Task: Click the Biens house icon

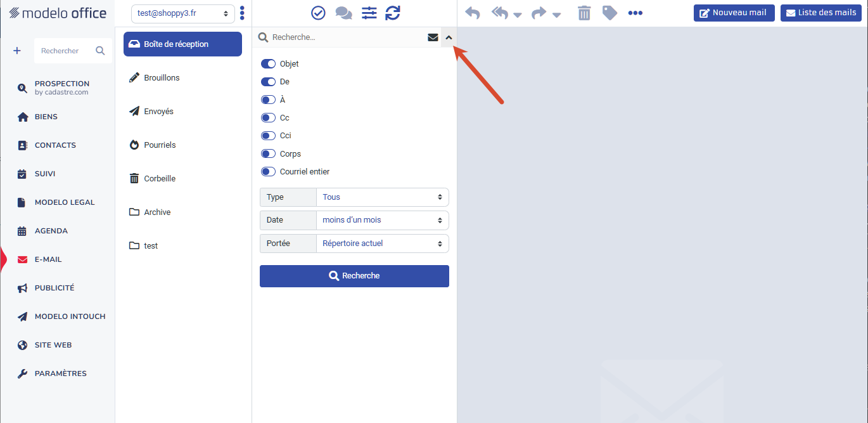Action: coord(23,117)
